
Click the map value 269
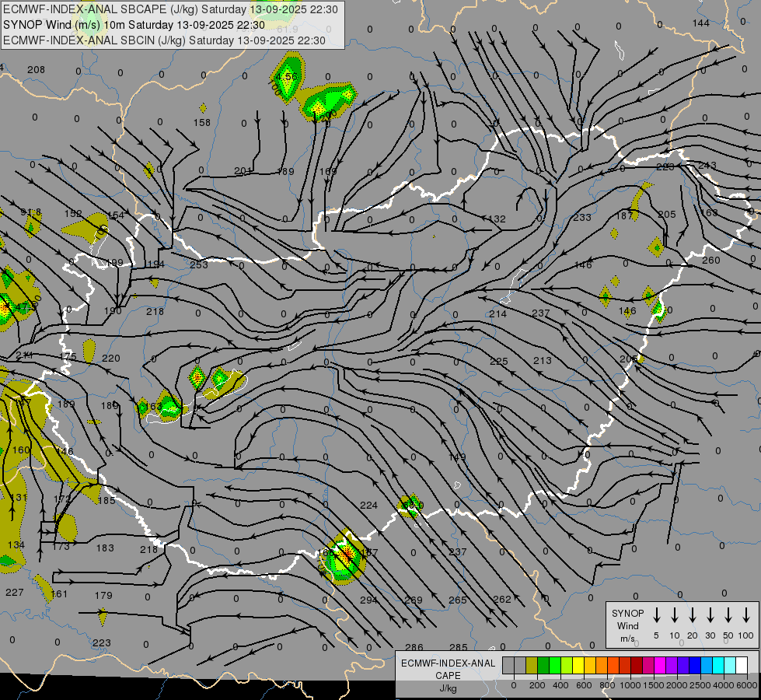tap(414, 600)
